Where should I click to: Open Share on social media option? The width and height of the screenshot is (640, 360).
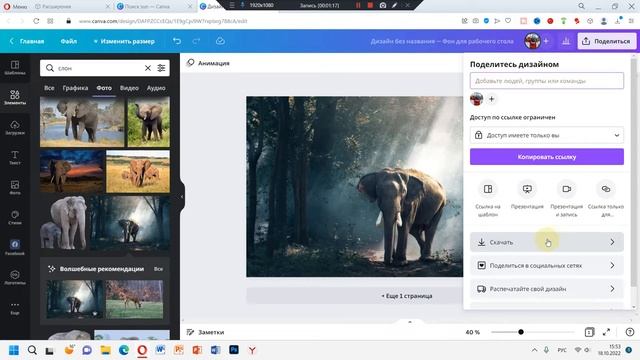point(547,265)
